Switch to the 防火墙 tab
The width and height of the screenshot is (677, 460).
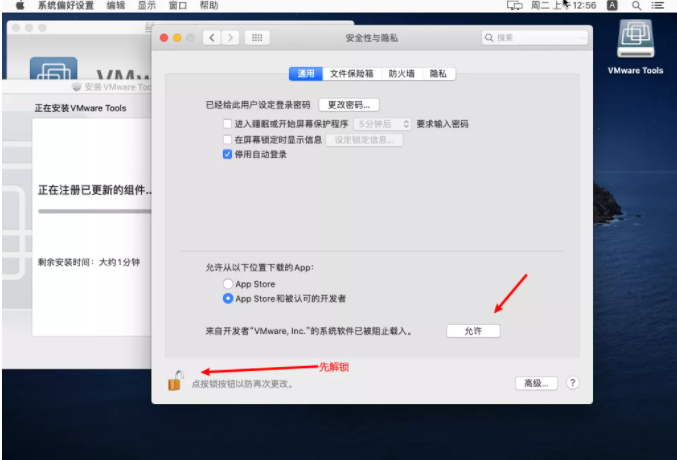click(x=402, y=73)
